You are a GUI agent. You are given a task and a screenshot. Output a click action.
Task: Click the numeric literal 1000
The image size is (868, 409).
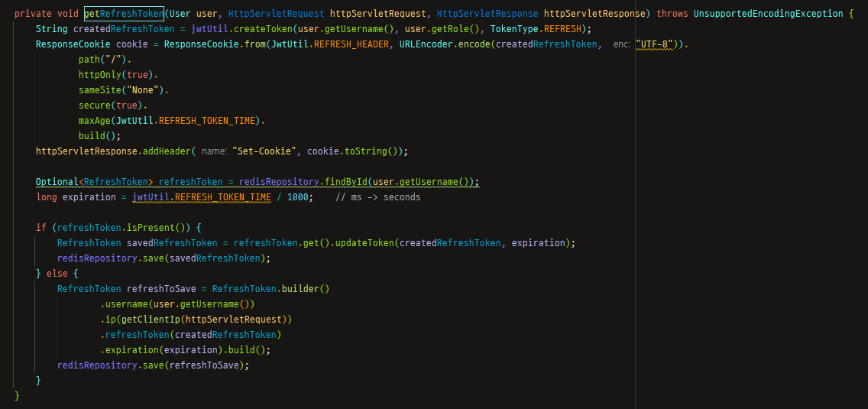[x=297, y=197]
